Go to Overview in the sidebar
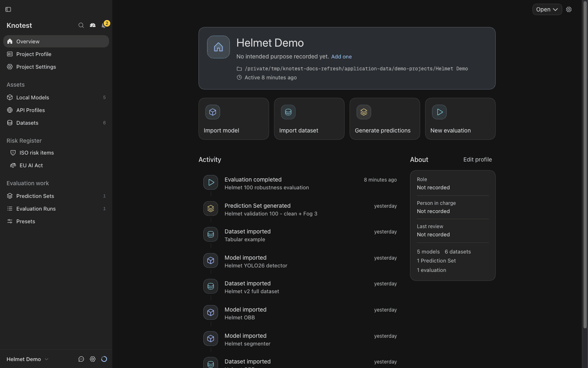Image resolution: width=588 pixels, height=368 pixels. pyautogui.click(x=56, y=41)
